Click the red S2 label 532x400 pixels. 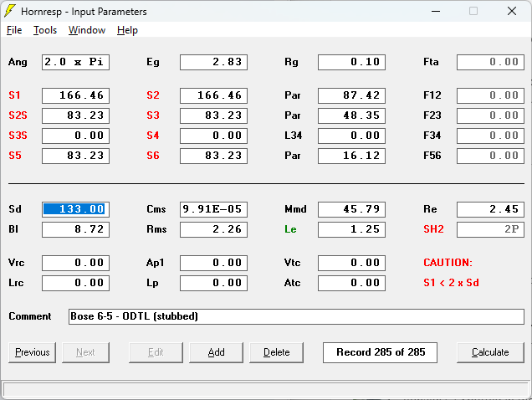(153, 95)
